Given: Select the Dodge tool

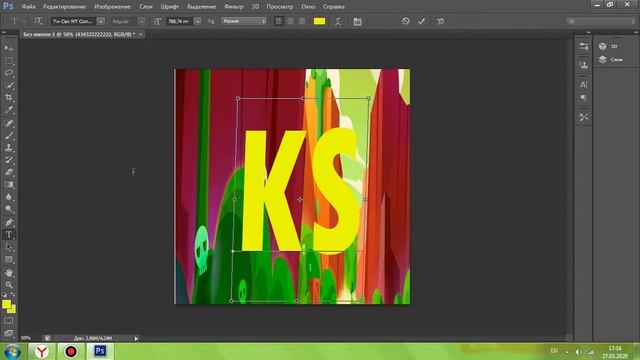Looking at the screenshot, I should 9,209.
